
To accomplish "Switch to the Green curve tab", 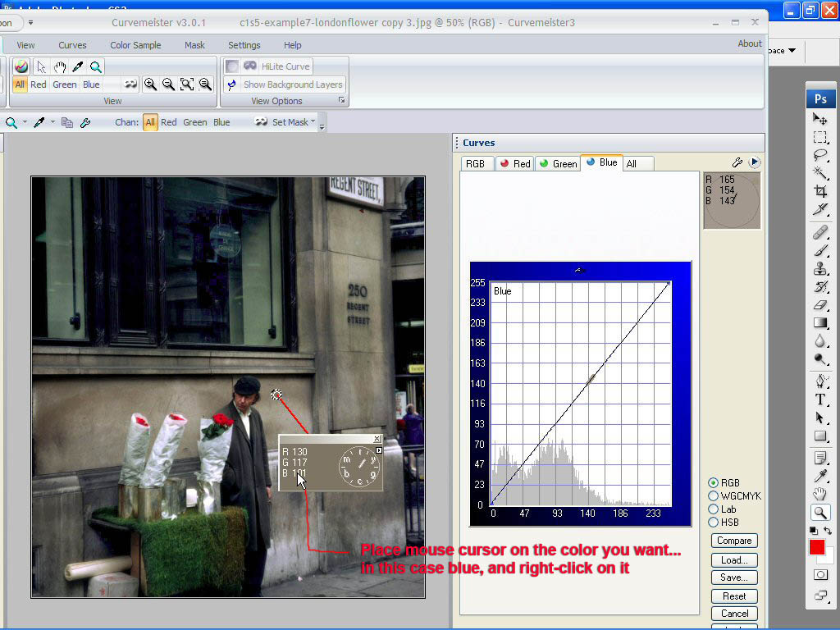I will coord(557,163).
